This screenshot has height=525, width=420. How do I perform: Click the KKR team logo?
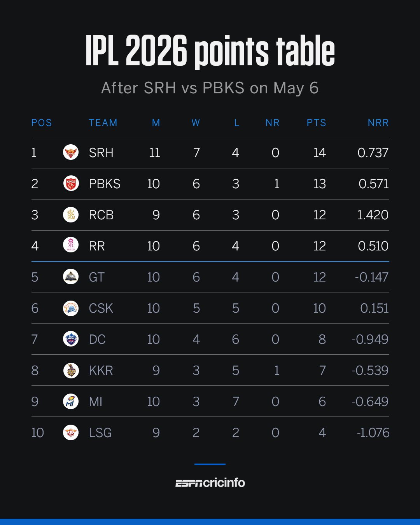point(71,370)
